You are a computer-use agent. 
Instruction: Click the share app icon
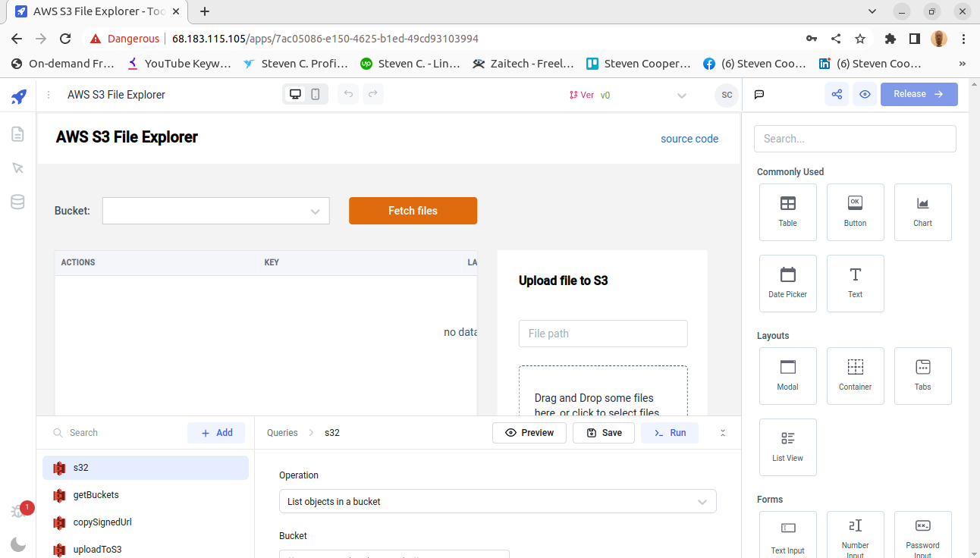pos(837,94)
